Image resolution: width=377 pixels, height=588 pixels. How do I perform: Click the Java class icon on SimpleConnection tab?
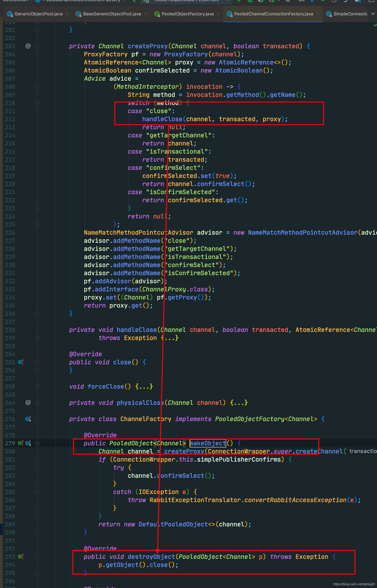[329, 14]
